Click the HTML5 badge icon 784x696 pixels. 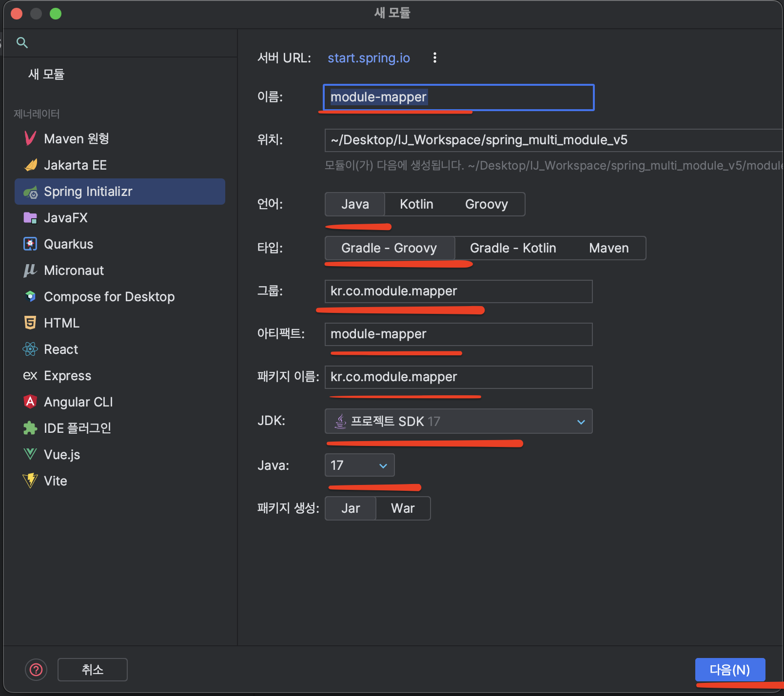tap(30, 323)
